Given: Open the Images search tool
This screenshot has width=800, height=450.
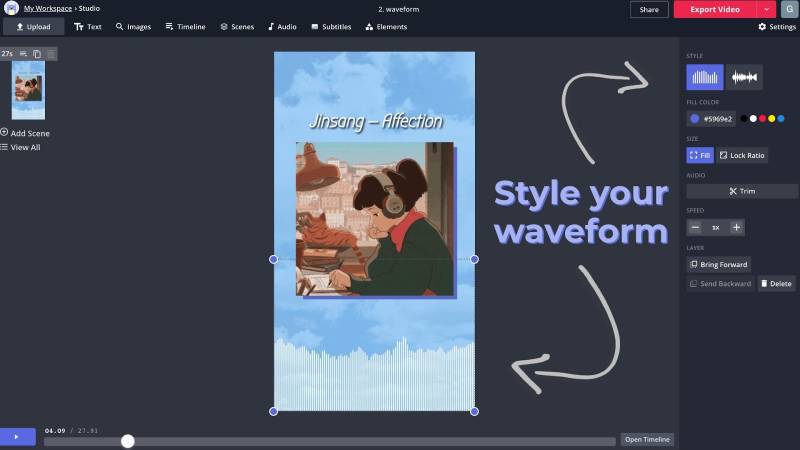Looking at the screenshot, I should click(133, 27).
